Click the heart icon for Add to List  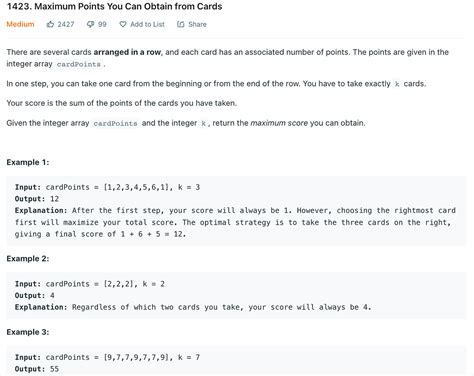(x=123, y=24)
